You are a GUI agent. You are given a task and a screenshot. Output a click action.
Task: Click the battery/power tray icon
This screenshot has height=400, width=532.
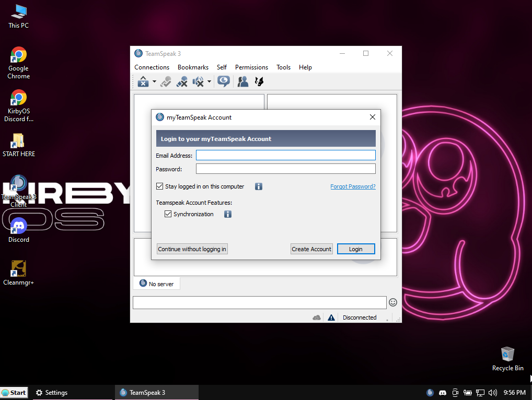tap(468, 393)
